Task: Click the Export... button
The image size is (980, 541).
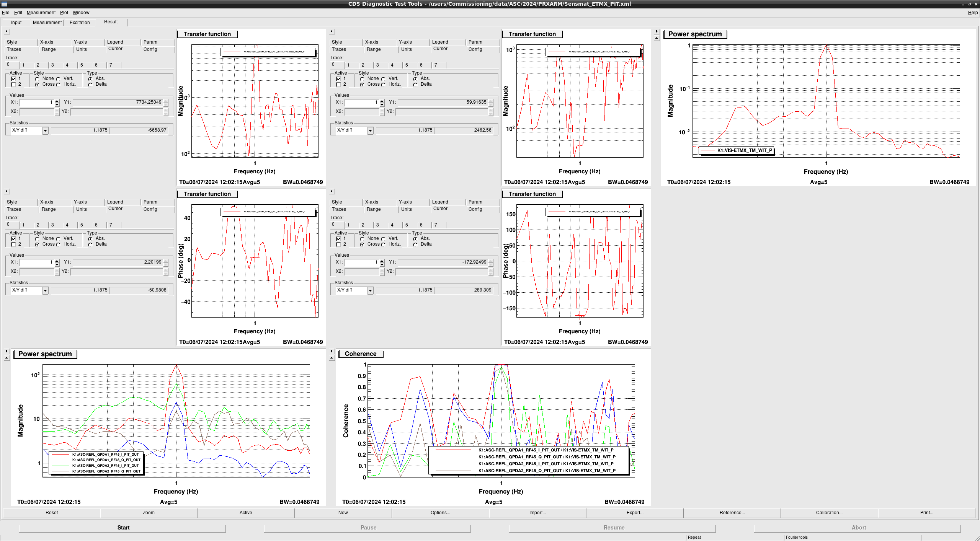Action: pos(635,513)
